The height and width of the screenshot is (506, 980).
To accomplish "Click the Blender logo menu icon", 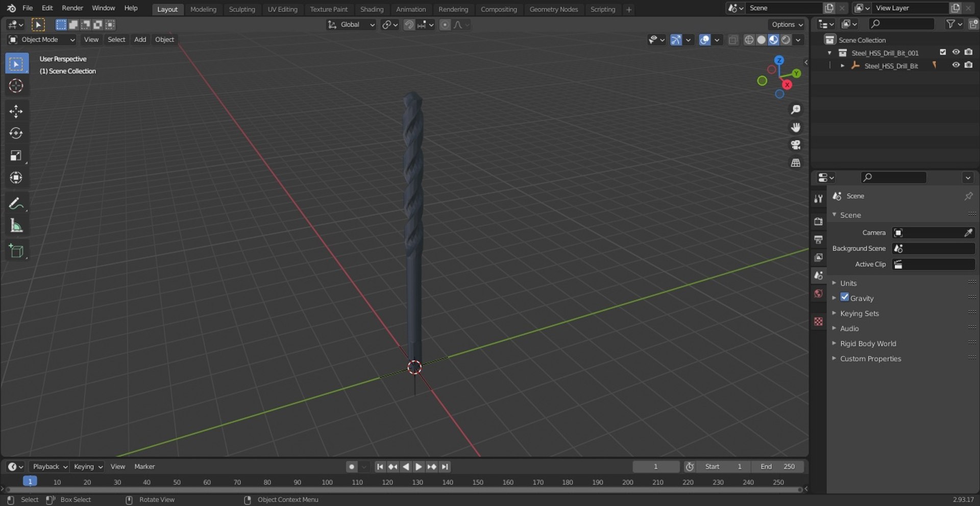I will [11, 8].
